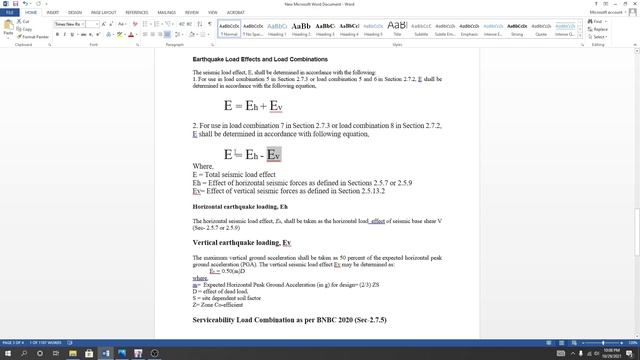Open the font name dropdown
The width and height of the screenshot is (640, 360).
[83, 24]
